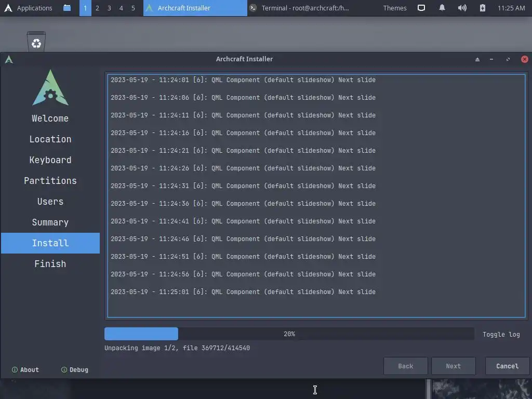Shade the installer window with the eject-style icon

477,59
